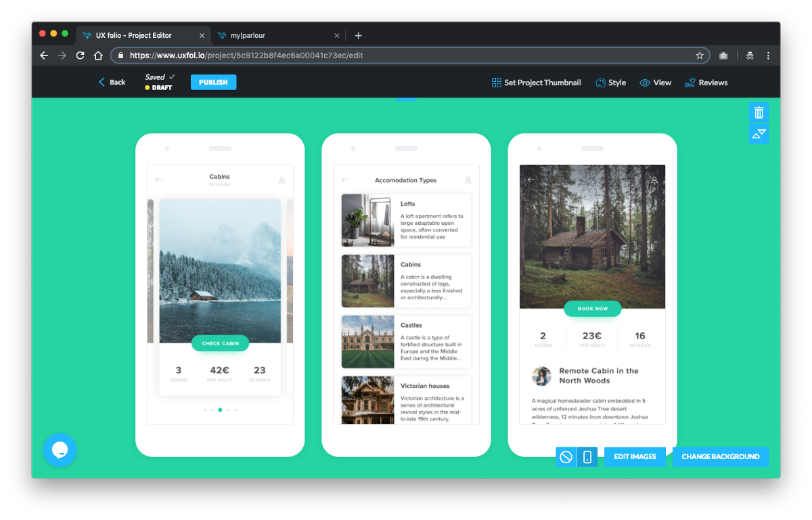Open a new browser tab

358,35
